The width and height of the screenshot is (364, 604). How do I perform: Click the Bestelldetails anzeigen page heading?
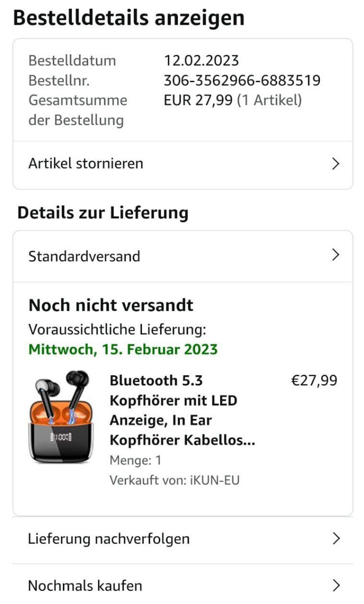coord(129,18)
